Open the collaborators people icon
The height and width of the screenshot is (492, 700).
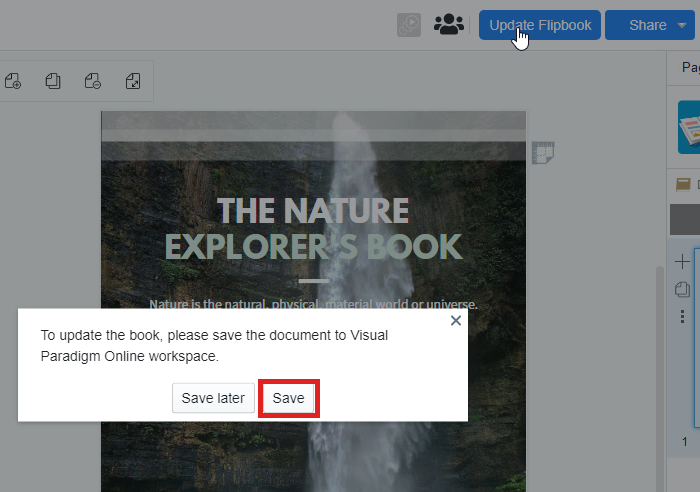click(x=448, y=25)
